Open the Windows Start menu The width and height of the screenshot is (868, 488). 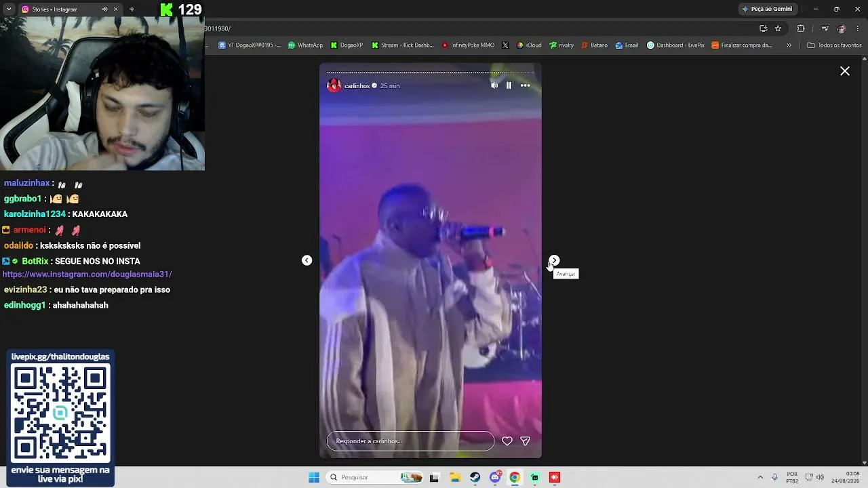pos(314,477)
